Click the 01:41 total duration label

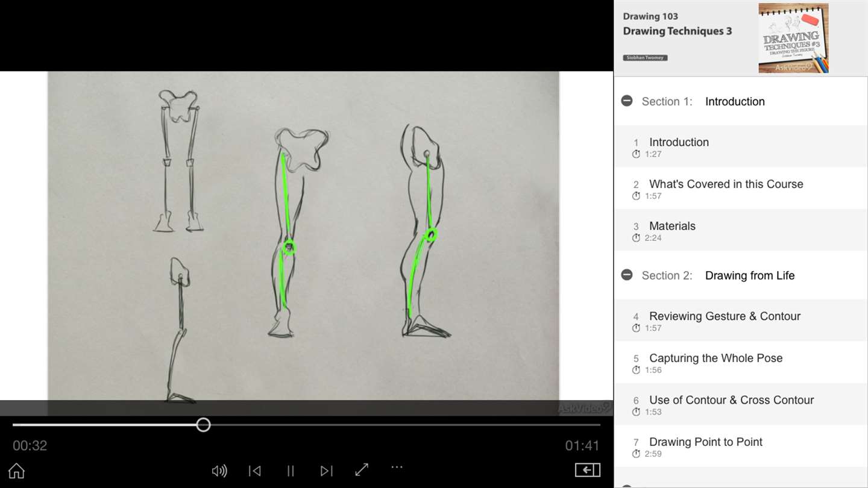582,446
